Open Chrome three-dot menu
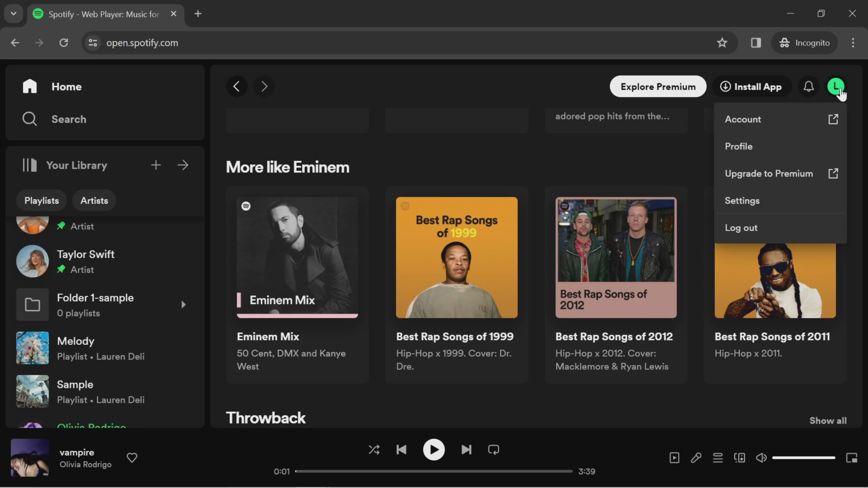This screenshot has height=488, width=868. [x=853, y=43]
